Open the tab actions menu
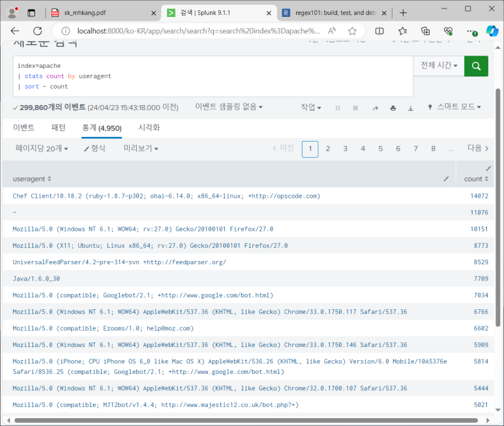 [x=31, y=13]
